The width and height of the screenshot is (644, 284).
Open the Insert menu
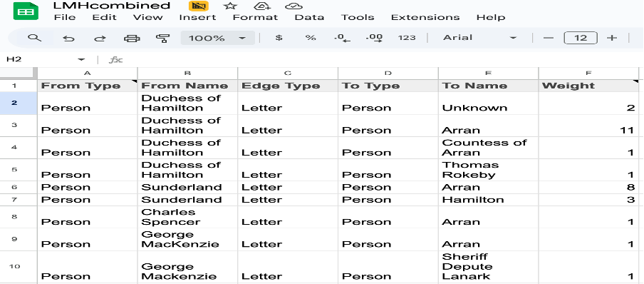tap(197, 18)
